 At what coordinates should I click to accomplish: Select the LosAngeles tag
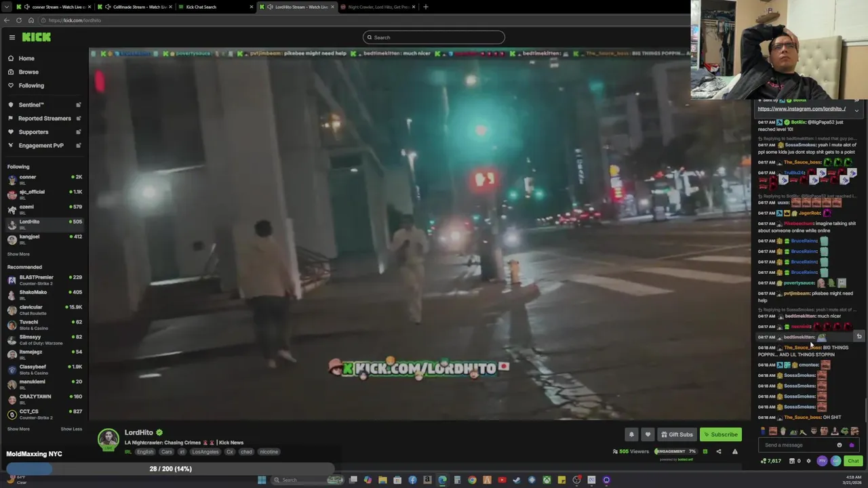click(205, 451)
